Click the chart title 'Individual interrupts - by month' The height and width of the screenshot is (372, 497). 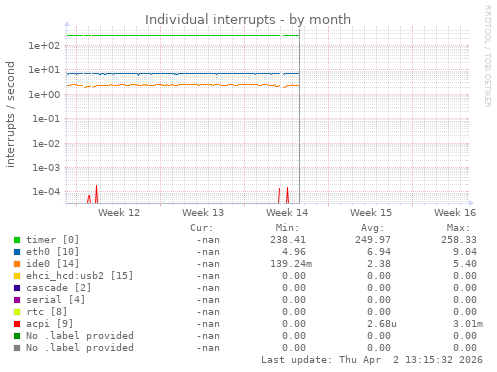[x=248, y=20]
